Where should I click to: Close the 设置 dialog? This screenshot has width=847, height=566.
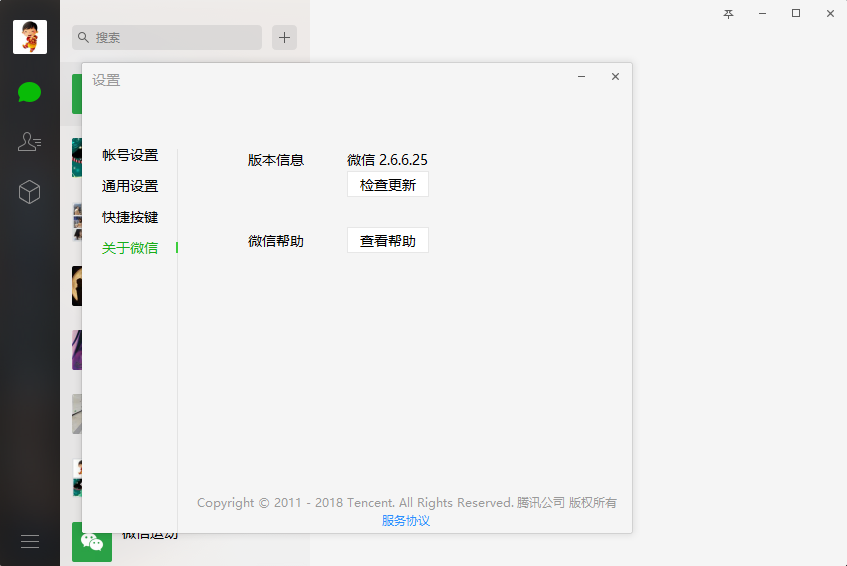pos(615,77)
